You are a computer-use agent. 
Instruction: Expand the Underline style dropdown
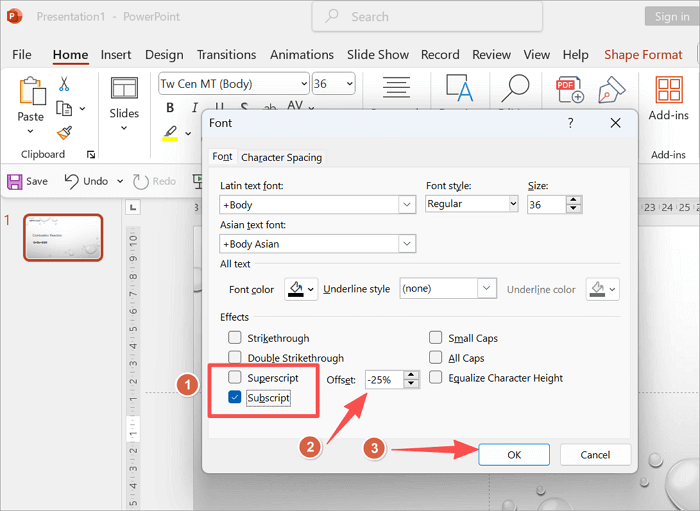(486, 288)
